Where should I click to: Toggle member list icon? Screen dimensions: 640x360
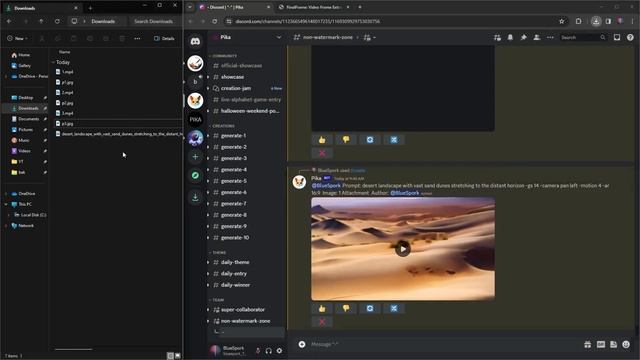coord(537,38)
